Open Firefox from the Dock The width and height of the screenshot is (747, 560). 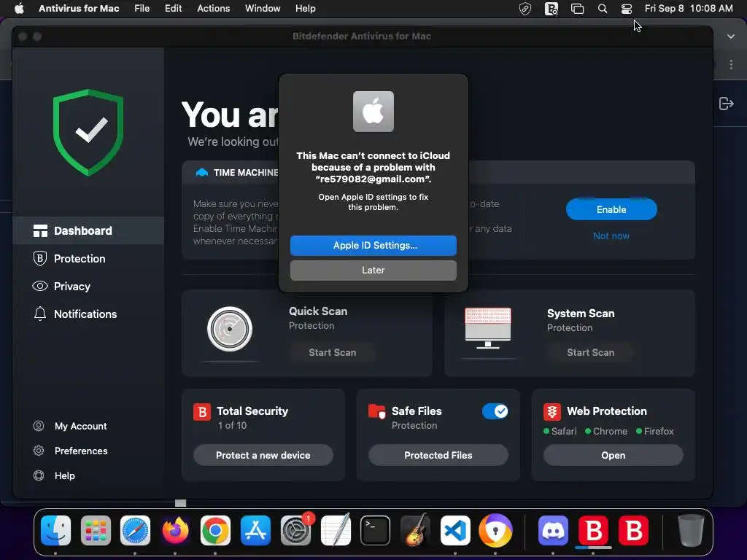(175, 530)
